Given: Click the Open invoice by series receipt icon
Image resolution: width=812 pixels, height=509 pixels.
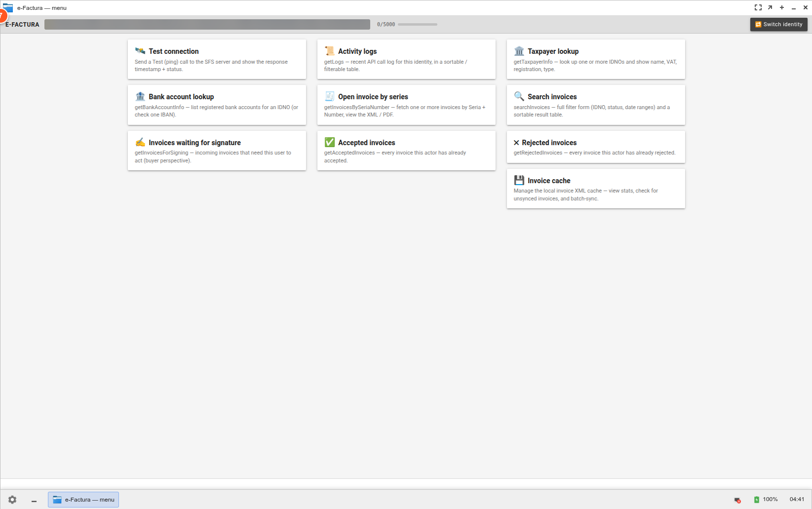Looking at the screenshot, I should pos(329,96).
